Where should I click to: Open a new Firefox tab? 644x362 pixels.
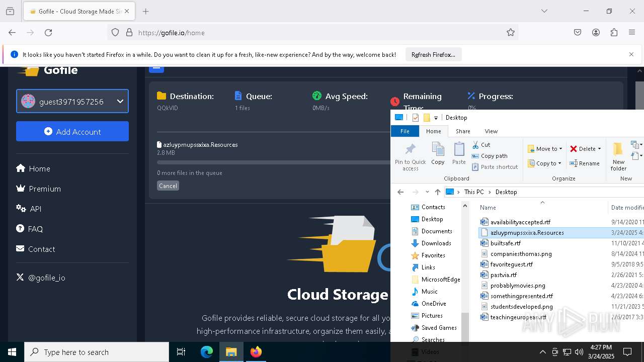point(146,11)
